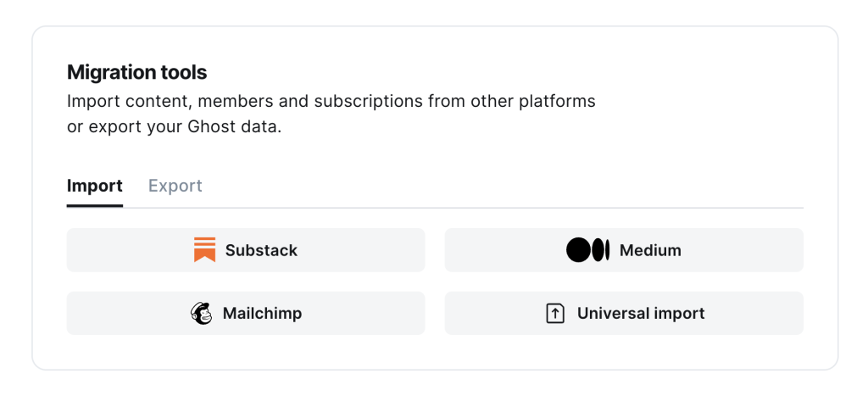Click the orange Substack bookmark icon
Image resolution: width=868 pixels, height=396 pixels.
click(204, 250)
